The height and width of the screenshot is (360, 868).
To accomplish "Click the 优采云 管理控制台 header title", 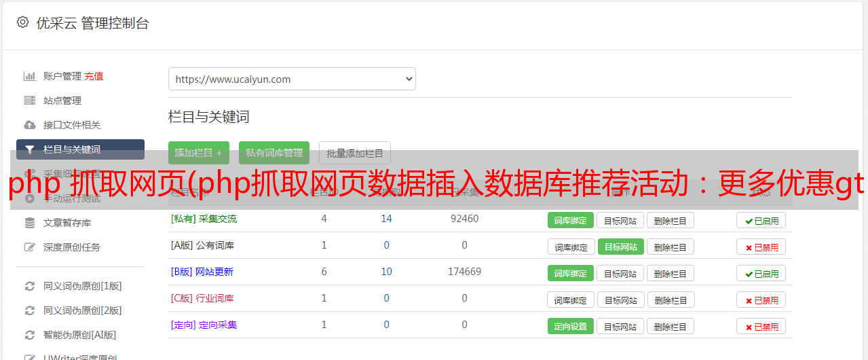I will pos(92,23).
